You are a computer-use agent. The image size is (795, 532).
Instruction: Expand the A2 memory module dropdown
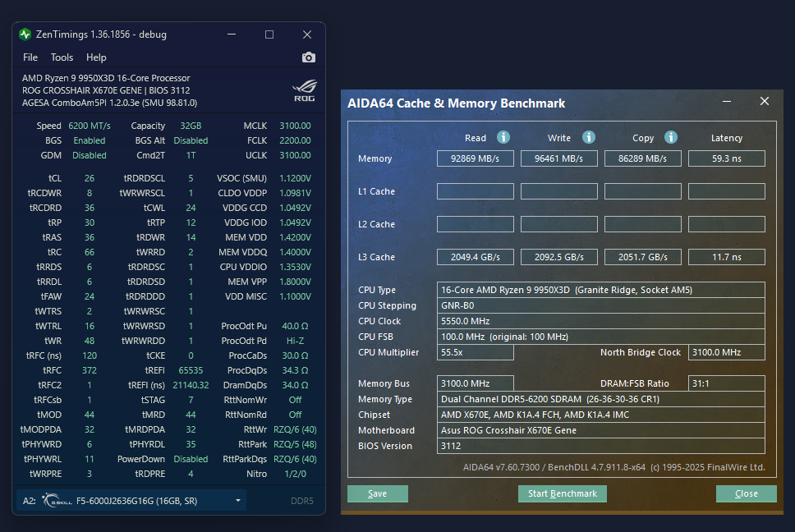(x=238, y=500)
